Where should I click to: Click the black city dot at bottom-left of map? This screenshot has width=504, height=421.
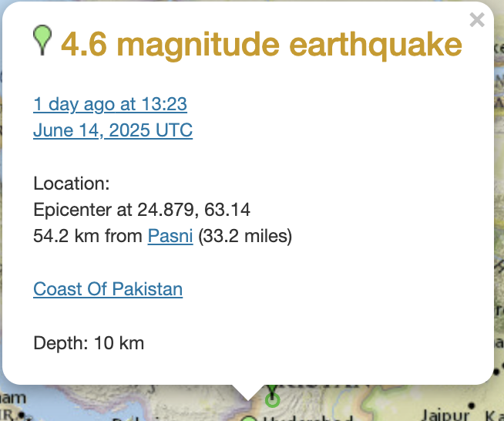pyautogui.click(x=22, y=415)
